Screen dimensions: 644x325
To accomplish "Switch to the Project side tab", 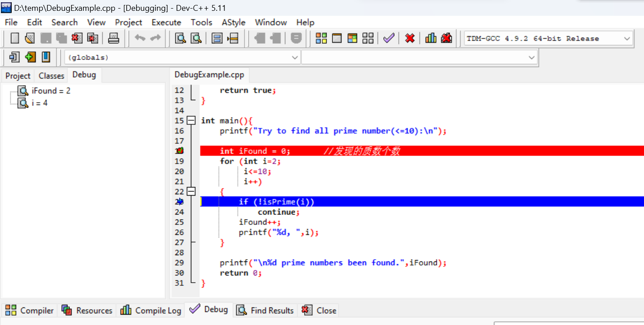I will (x=18, y=76).
